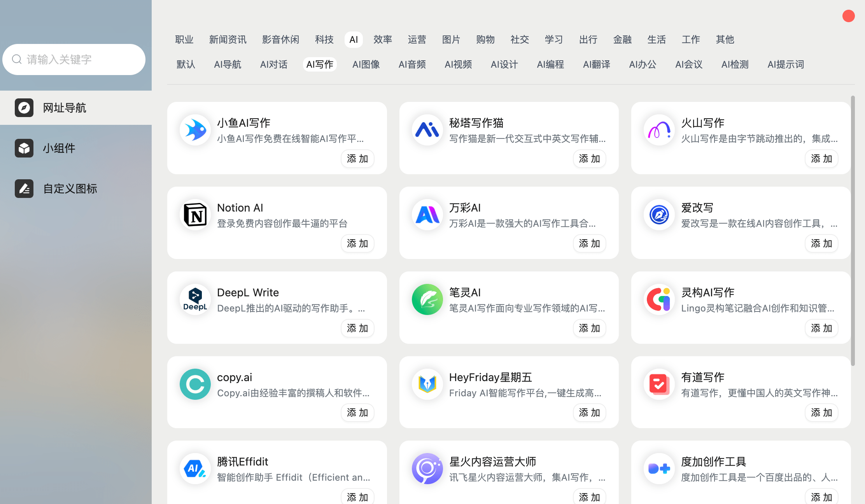Add 笔灵AI with its 添加 button
Screen dimensions: 865x504
(589, 328)
